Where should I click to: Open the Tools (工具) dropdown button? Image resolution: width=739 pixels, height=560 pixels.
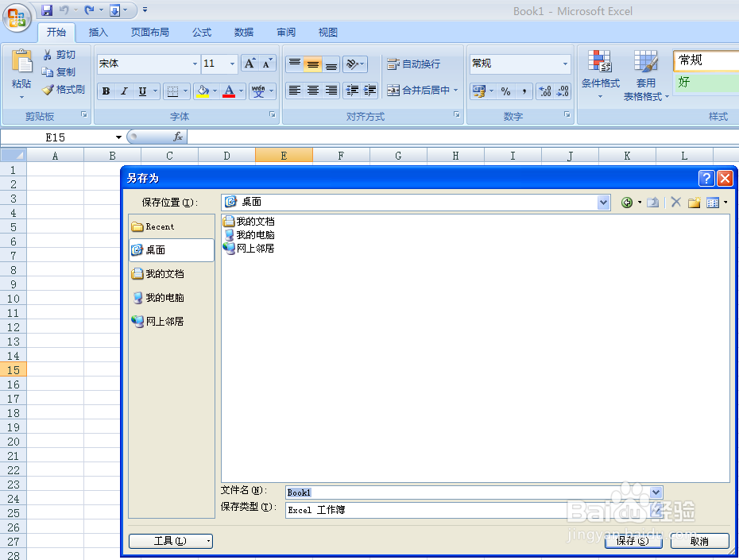[x=171, y=541]
